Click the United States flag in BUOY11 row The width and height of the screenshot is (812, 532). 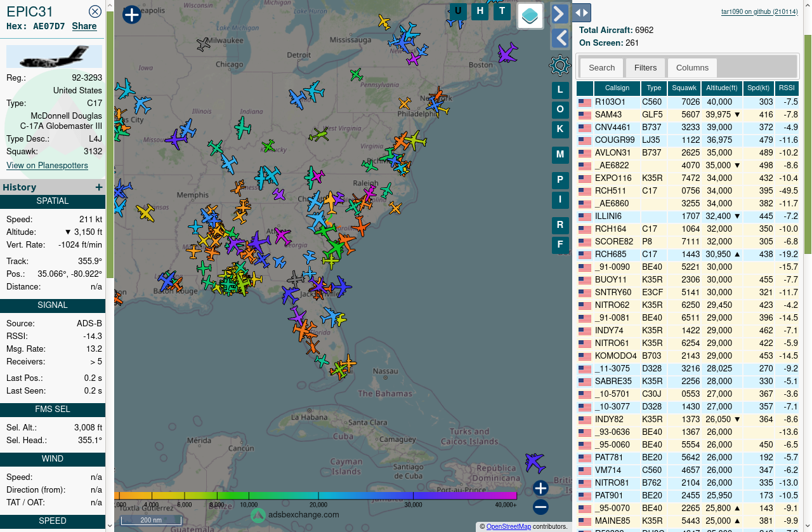[x=584, y=280]
